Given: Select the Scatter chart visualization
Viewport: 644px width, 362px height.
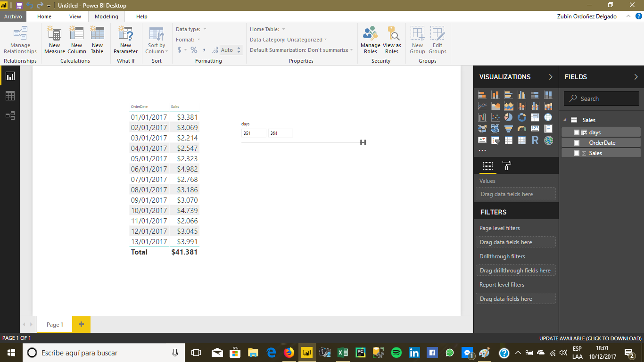Looking at the screenshot, I should 495,117.
